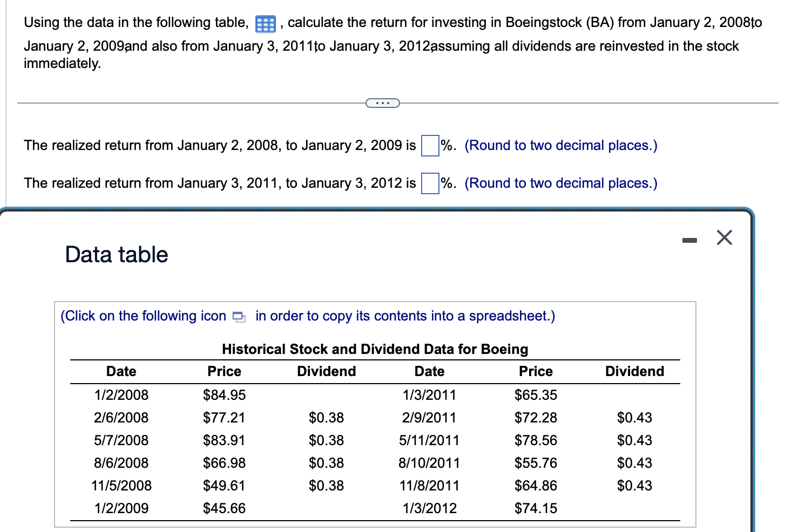Select the $84.95 price cell for 1/2/2008

[224, 395]
